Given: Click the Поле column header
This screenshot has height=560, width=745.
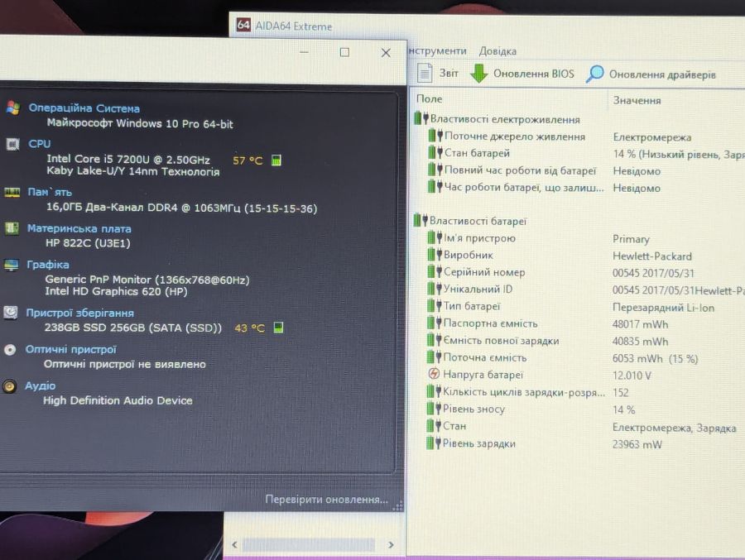Looking at the screenshot, I should (429, 98).
